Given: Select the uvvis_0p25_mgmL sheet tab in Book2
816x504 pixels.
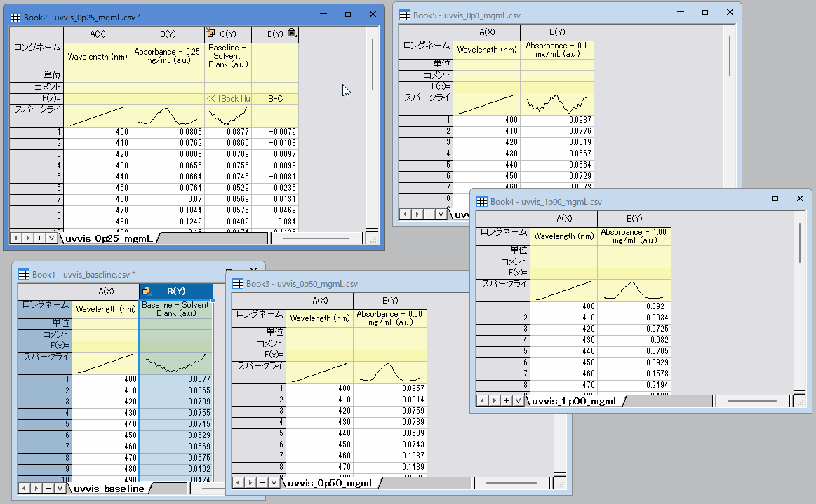Looking at the screenshot, I should (109, 238).
